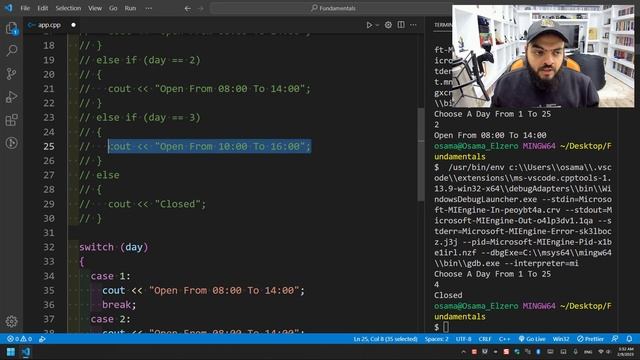Image resolution: width=640 pixels, height=360 pixels.
Task: Click the editor vertical scrollbar thumb
Action: point(421,154)
